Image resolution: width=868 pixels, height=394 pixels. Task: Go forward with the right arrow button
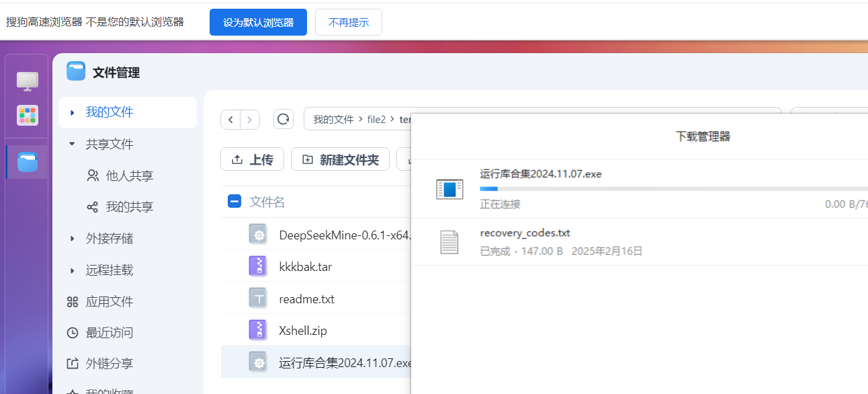(x=250, y=120)
